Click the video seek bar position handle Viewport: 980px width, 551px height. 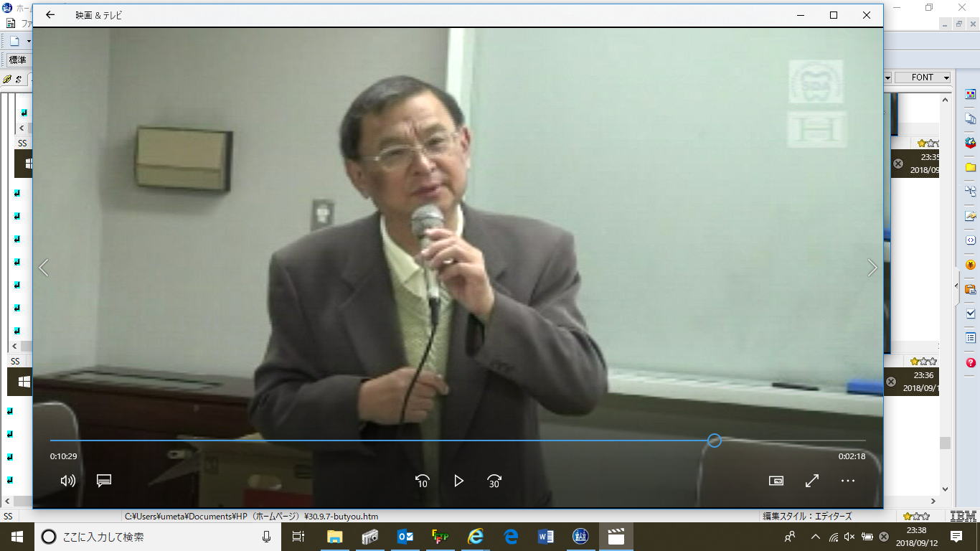(x=714, y=441)
